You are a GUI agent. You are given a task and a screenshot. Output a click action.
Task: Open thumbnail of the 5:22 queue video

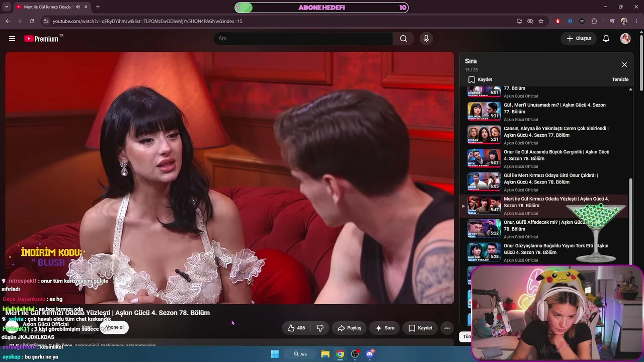coord(484,229)
